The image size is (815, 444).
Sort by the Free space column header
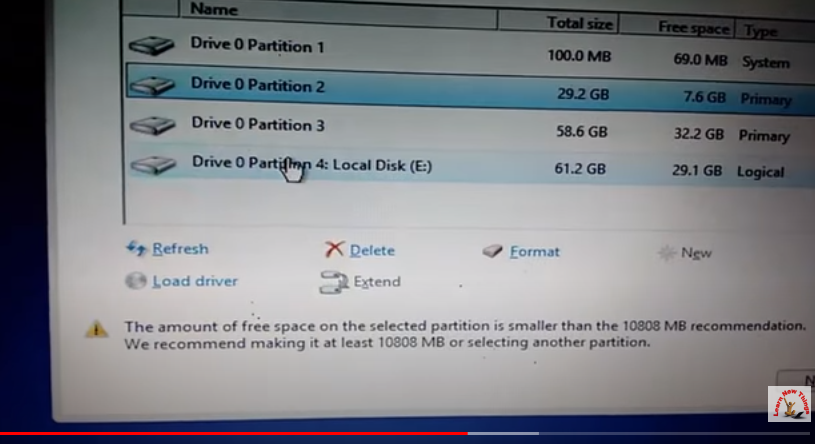coord(677,27)
